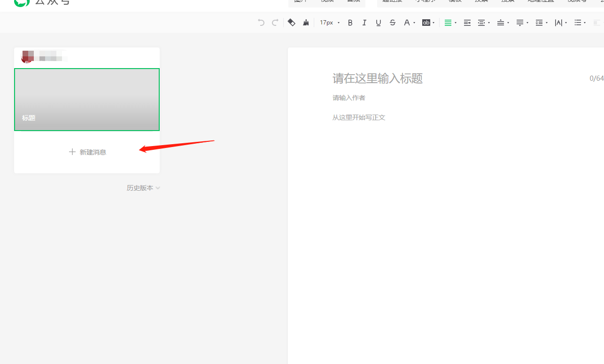
Task: Click the plus icon beside 新建消息
Action: pyautogui.click(x=72, y=152)
